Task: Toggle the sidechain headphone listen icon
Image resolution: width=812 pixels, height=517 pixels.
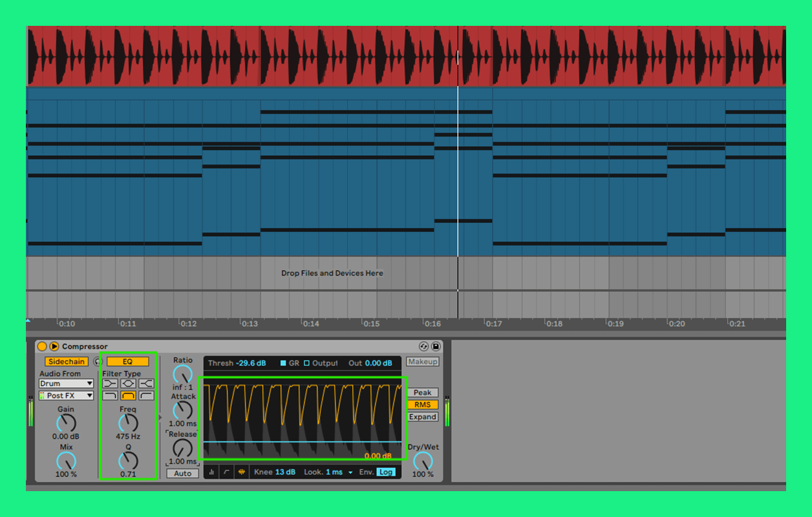Action: [98, 362]
